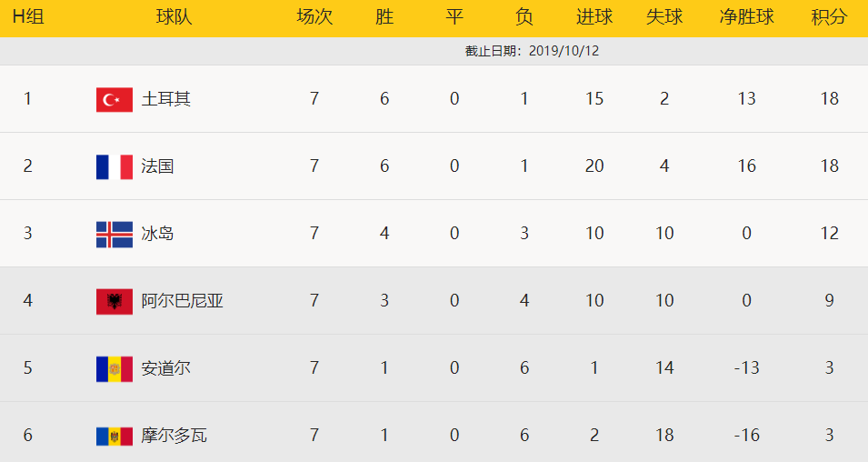Open the 安道尔 team page
868x462 pixels.
166,368
